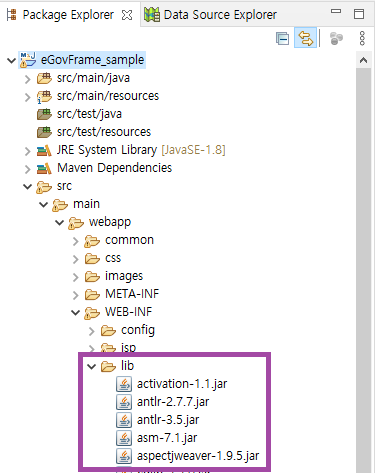Viewport: 375px width, 473px height.
Task: Expand the META-INF folder
Action: click(x=76, y=295)
